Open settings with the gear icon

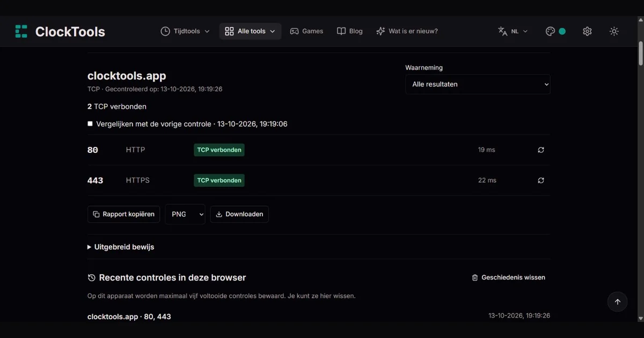587,31
